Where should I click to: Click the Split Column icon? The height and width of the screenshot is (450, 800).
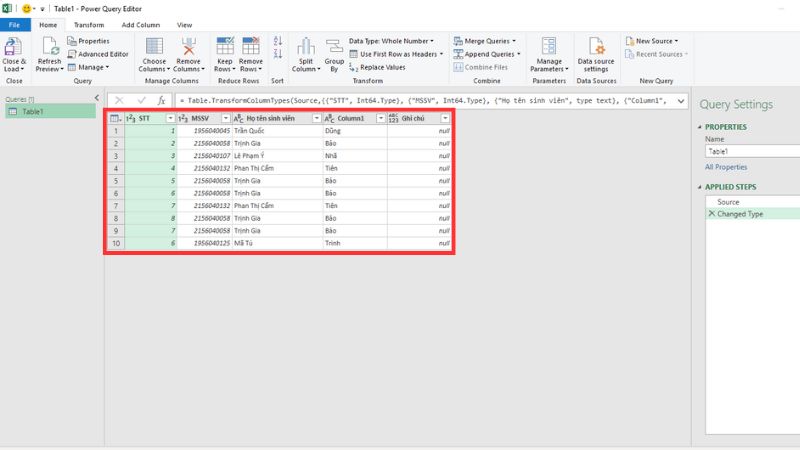(305, 49)
